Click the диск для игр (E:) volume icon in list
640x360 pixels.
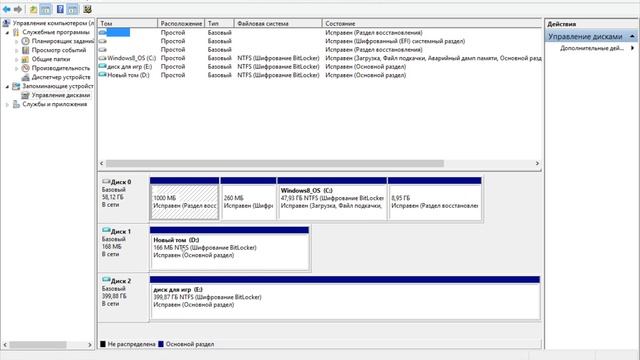click(102, 66)
